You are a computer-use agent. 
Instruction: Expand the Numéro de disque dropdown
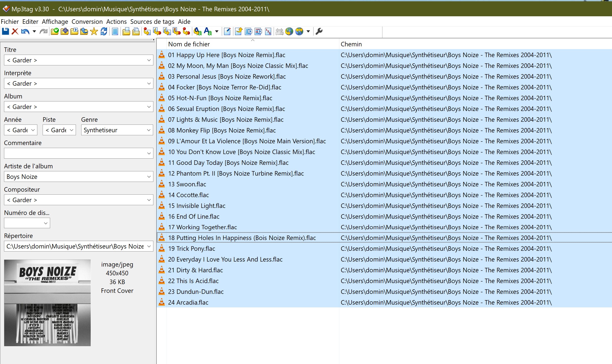tap(46, 223)
